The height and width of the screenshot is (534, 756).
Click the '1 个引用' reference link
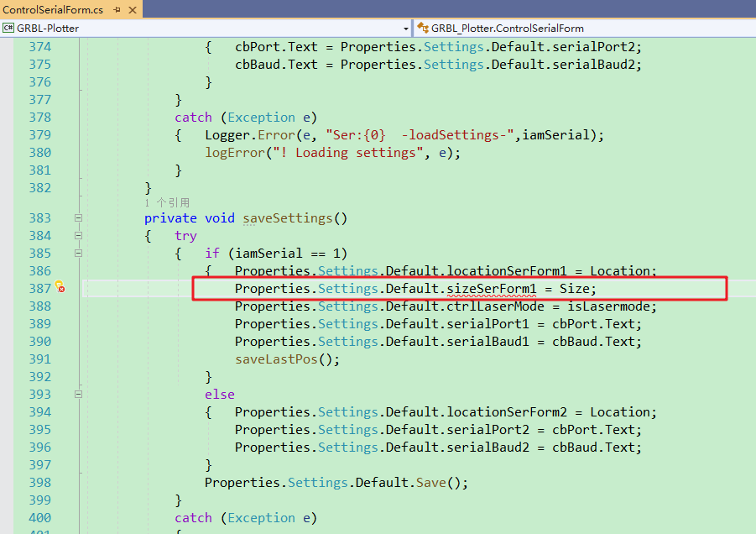click(x=167, y=202)
